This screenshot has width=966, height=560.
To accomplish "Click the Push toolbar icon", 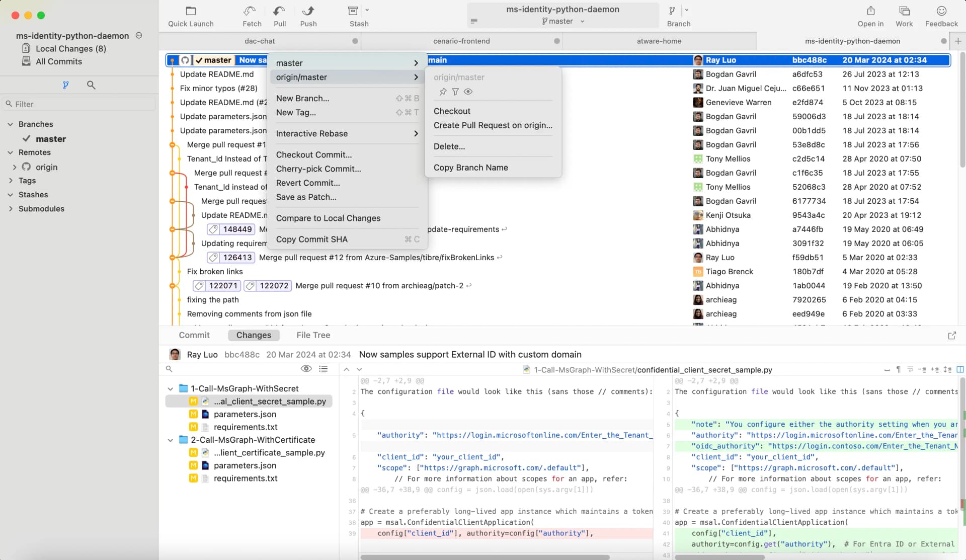I will [308, 11].
